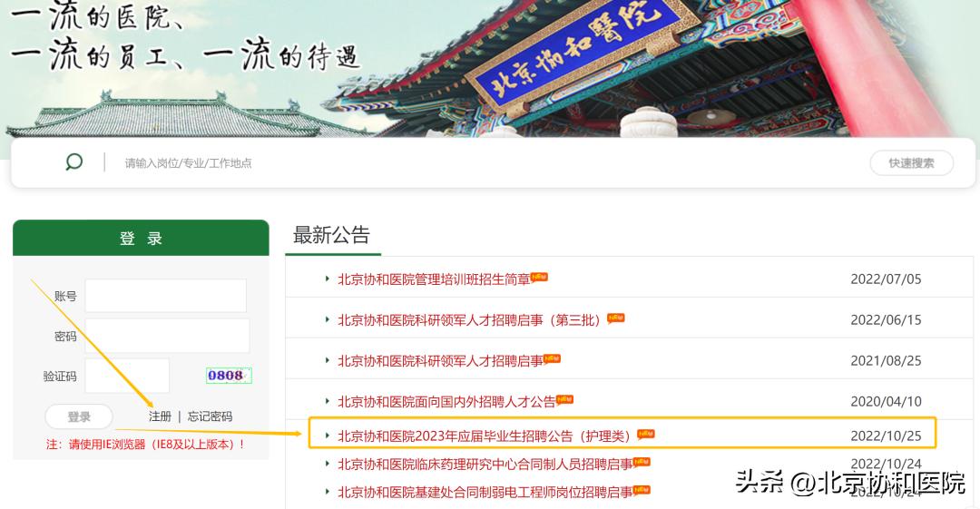The image size is (980, 509).
Task: Click the IE浏览器 notice text
Action: 145,445
